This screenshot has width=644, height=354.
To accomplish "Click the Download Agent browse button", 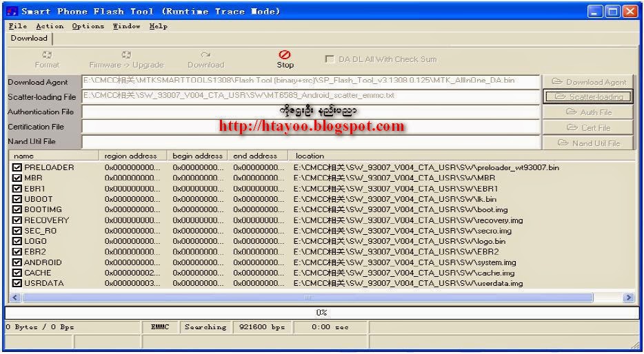I will 587,82.
